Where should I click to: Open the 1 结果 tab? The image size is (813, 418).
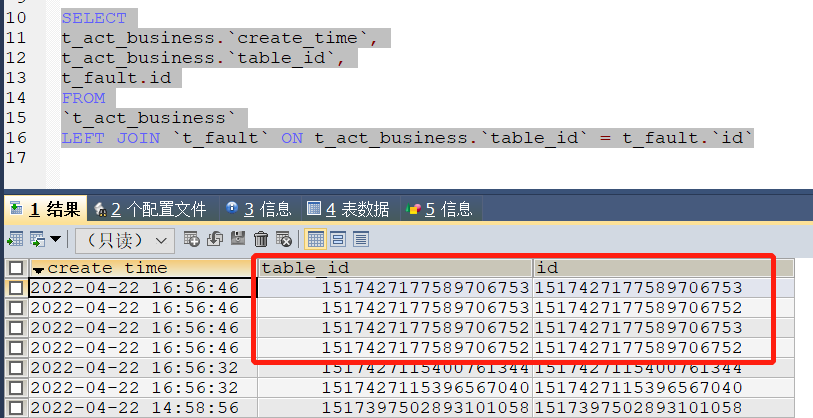click(x=45, y=209)
